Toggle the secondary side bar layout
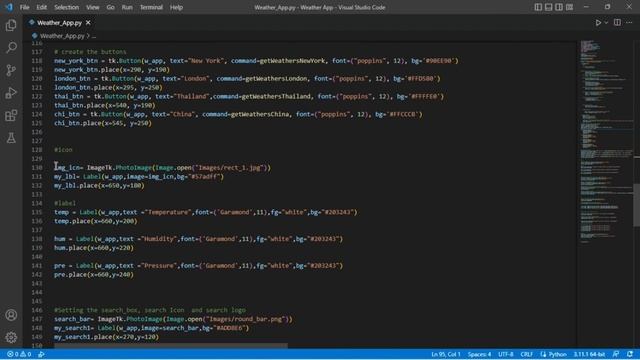This screenshot has height=360, width=640. coord(559,7)
